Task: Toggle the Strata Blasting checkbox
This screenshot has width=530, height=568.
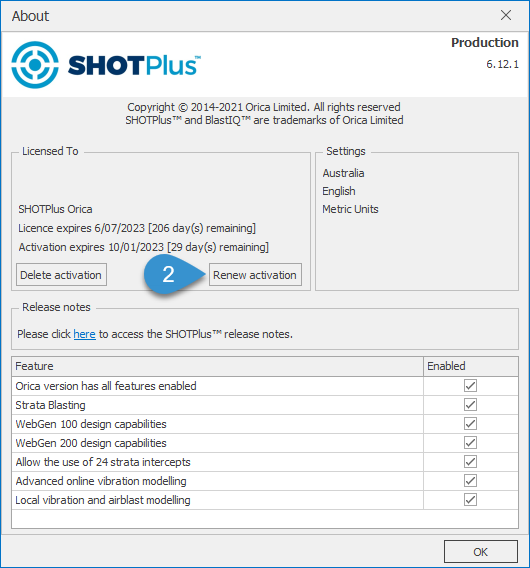Action: pos(470,405)
